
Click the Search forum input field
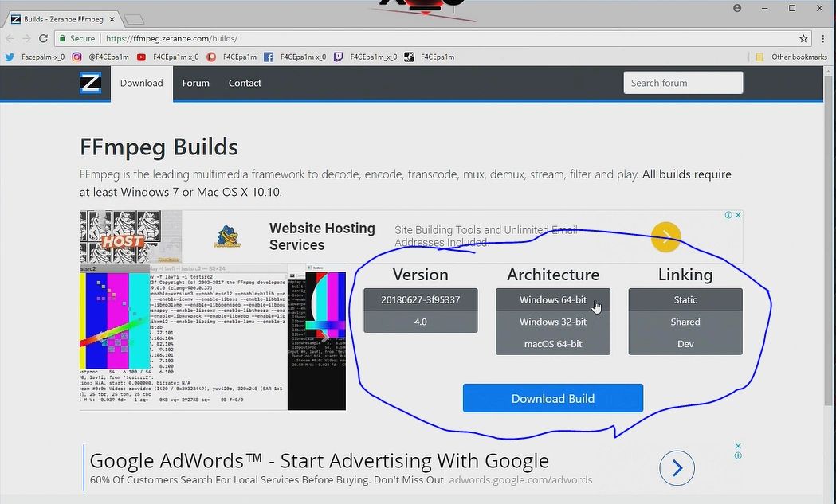coord(683,83)
